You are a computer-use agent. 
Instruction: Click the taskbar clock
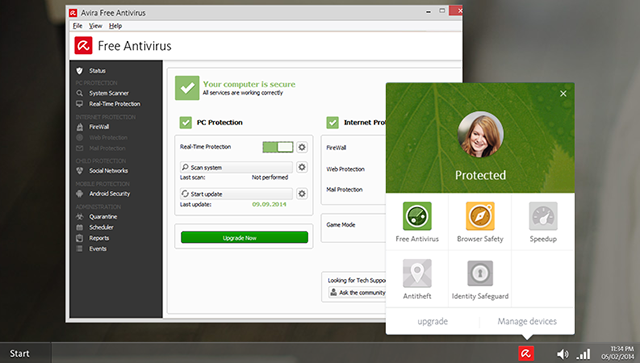pyautogui.click(x=618, y=353)
